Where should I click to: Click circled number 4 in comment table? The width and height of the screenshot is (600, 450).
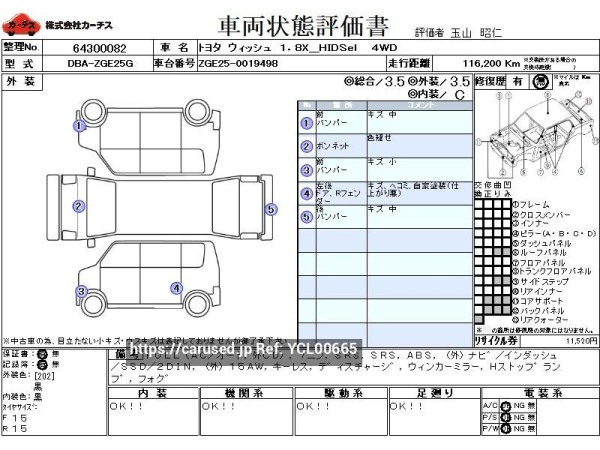(x=306, y=192)
